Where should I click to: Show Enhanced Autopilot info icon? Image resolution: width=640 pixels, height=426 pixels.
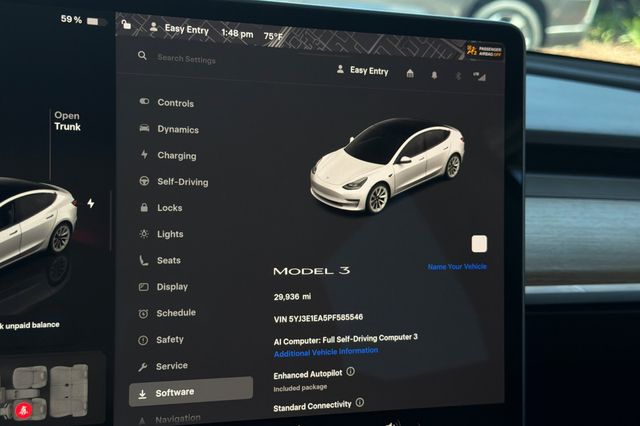point(350,372)
